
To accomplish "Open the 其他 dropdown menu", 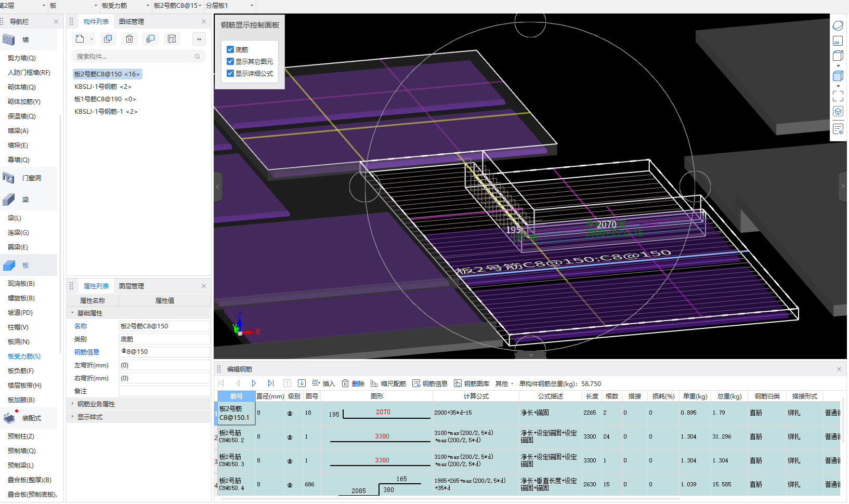I will click(504, 383).
